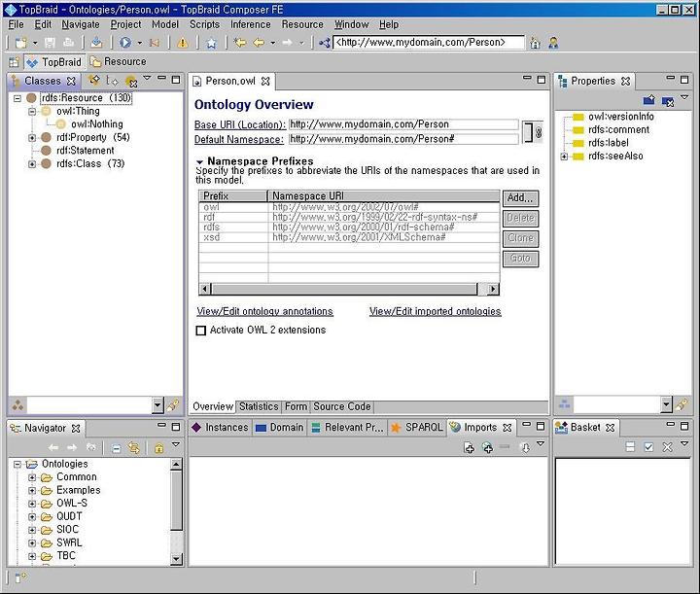This screenshot has width=700, height=594.
Task: Open the Inference menu
Action: pyautogui.click(x=251, y=24)
